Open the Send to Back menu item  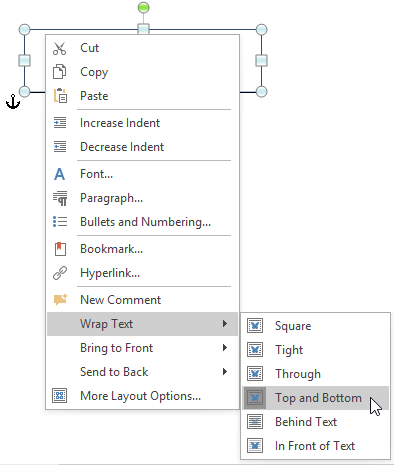pyautogui.click(x=142, y=372)
